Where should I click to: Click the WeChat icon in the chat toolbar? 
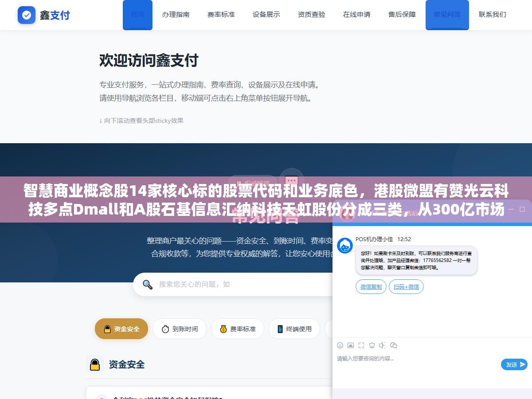[x=394, y=345]
